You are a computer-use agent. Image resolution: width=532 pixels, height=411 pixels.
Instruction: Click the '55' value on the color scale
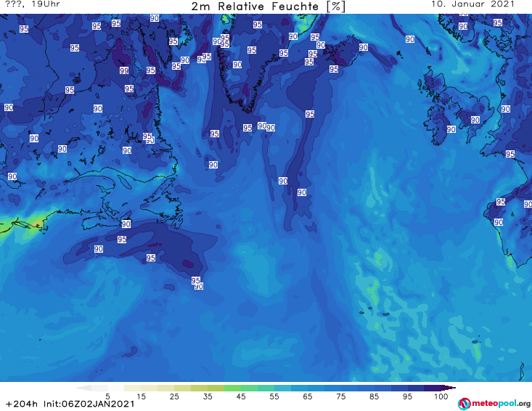click(274, 396)
